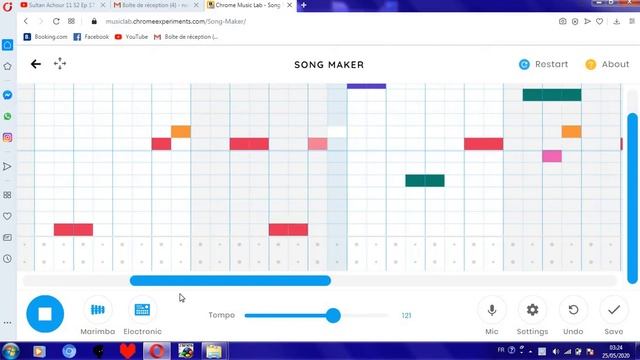The height and width of the screenshot is (360, 640).
Task: Open the Boîte de réception bookmark
Action: coord(186,37)
